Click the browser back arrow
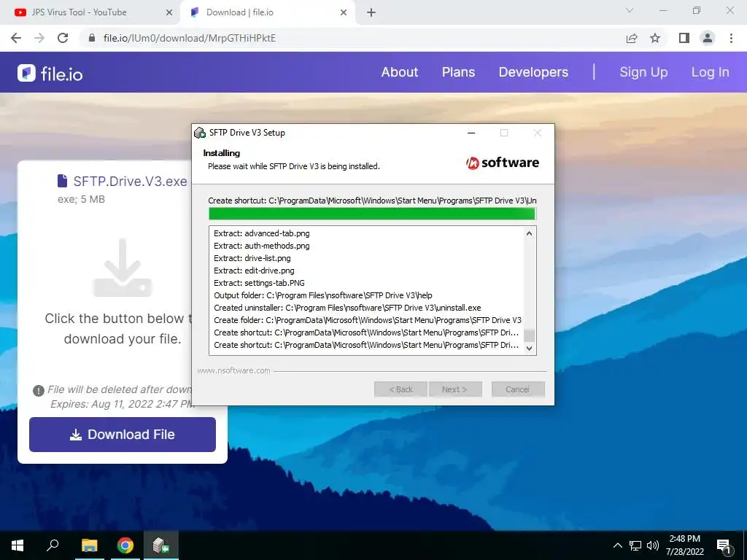The width and height of the screenshot is (747, 560). [x=16, y=38]
